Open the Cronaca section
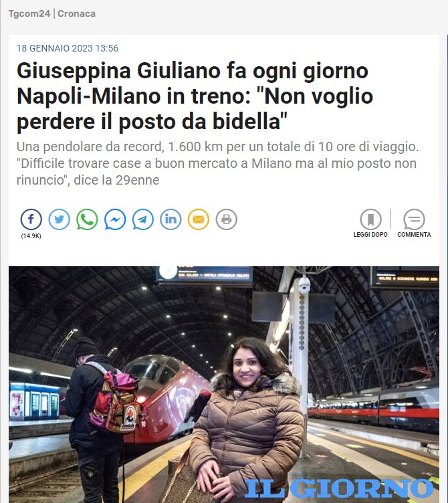Image resolution: width=448 pixels, height=503 pixels. (x=76, y=14)
